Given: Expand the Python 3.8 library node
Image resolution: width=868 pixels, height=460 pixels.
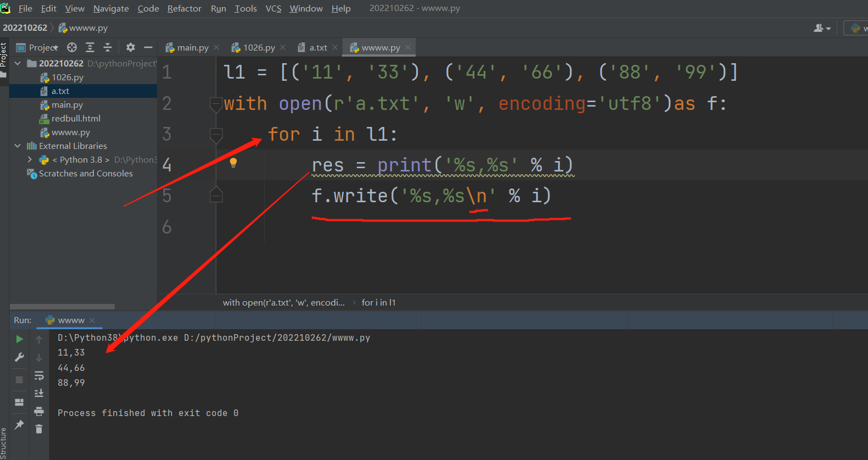Looking at the screenshot, I should (x=30, y=159).
